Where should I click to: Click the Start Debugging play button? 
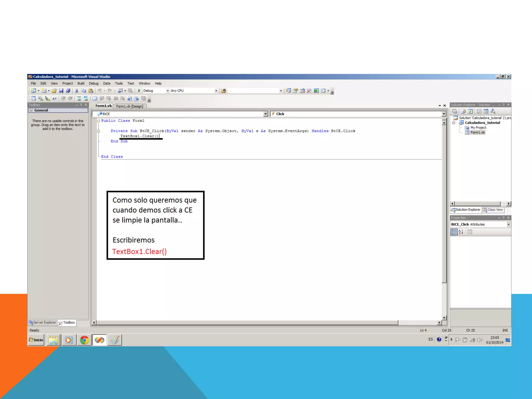point(139,91)
